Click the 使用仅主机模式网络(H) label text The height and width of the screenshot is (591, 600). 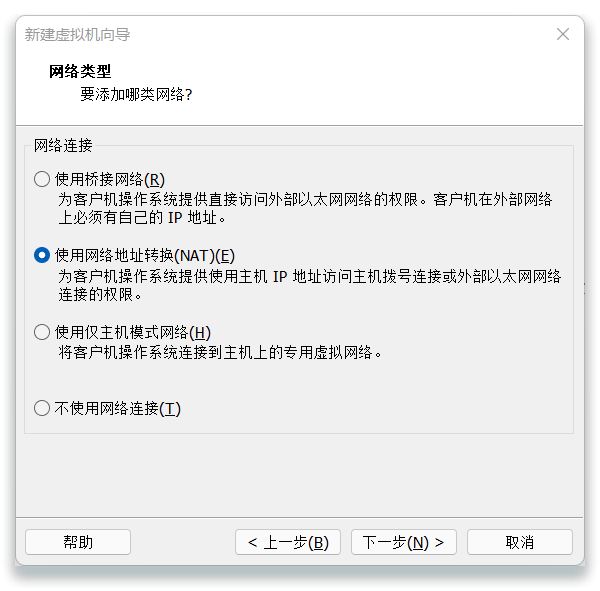(133, 332)
